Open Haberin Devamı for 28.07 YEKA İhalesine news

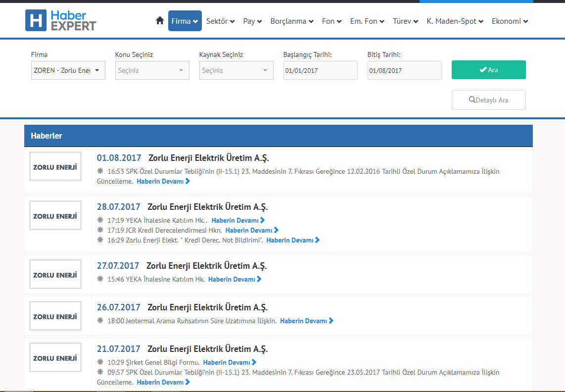(x=238, y=220)
